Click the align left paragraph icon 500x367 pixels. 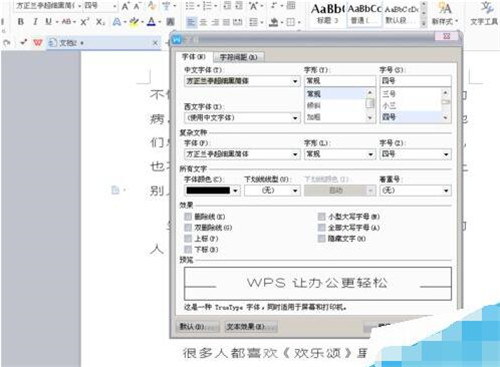(x=191, y=22)
